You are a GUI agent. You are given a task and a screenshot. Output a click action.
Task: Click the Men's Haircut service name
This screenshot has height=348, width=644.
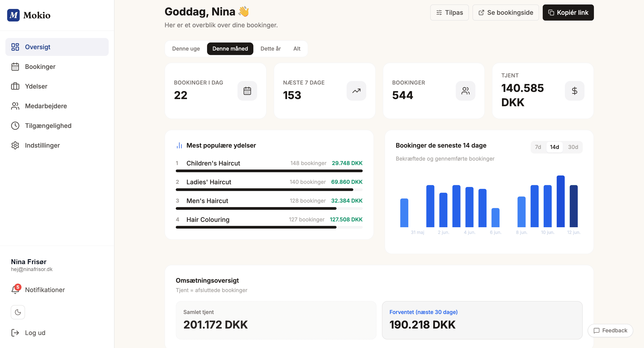pyautogui.click(x=207, y=201)
